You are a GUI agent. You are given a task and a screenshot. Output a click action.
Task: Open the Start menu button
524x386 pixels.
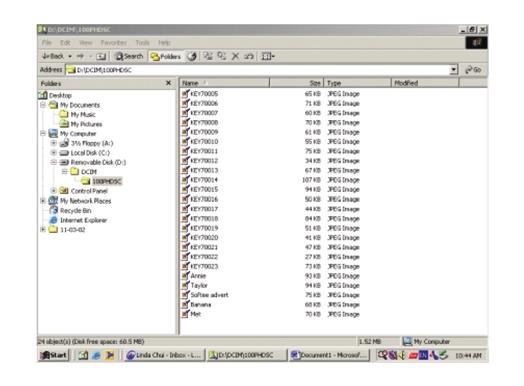pos(54,355)
